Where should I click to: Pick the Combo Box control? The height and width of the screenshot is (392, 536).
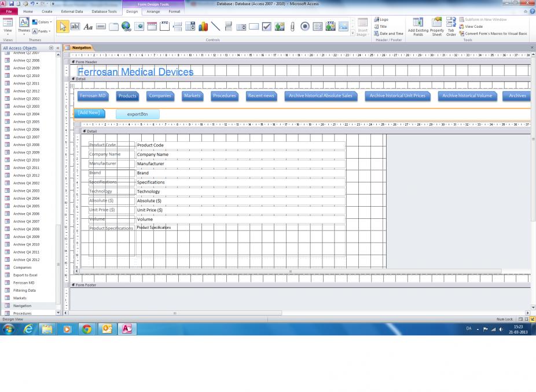point(190,26)
